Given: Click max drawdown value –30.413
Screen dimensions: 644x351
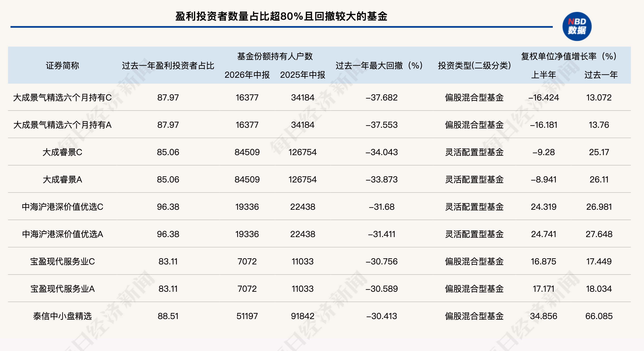Looking at the screenshot, I should [382, 316].
